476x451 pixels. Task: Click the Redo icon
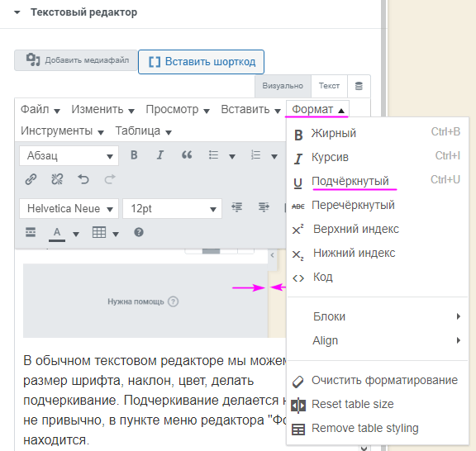(110, 179)
